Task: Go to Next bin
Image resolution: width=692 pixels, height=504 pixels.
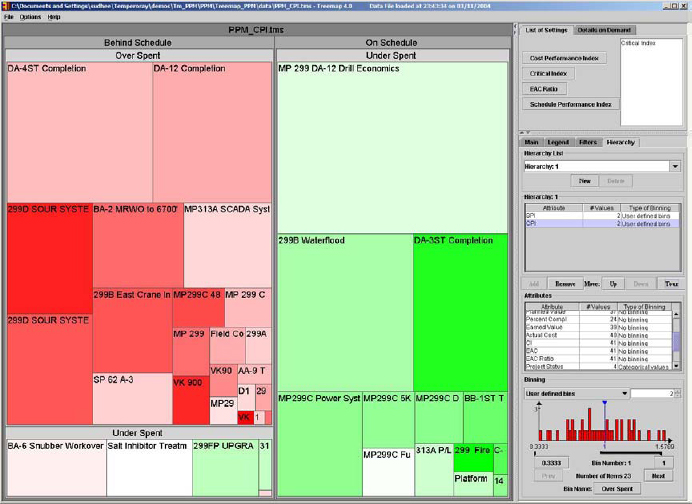Action: click(x=658, y=476)
